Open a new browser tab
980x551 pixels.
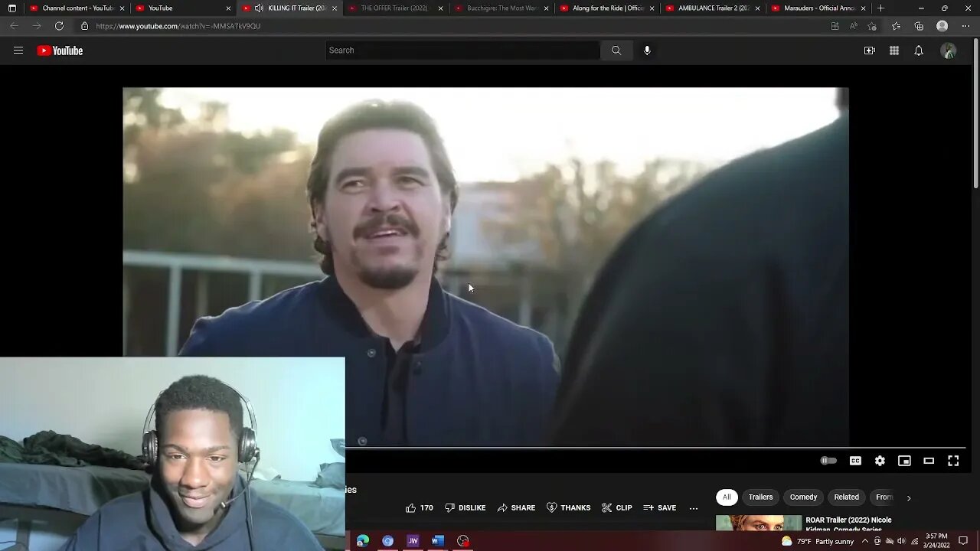pos(881,8)
